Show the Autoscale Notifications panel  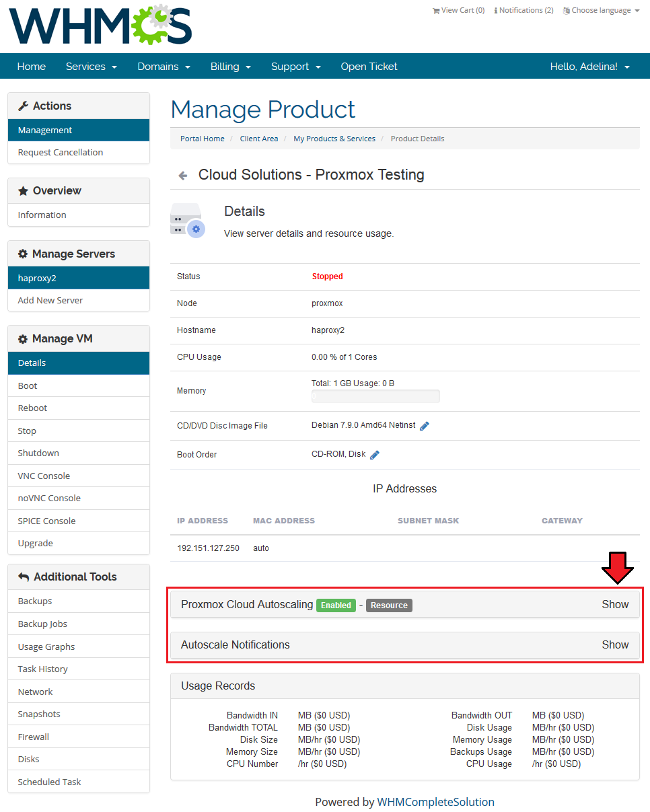click(615, 644)
